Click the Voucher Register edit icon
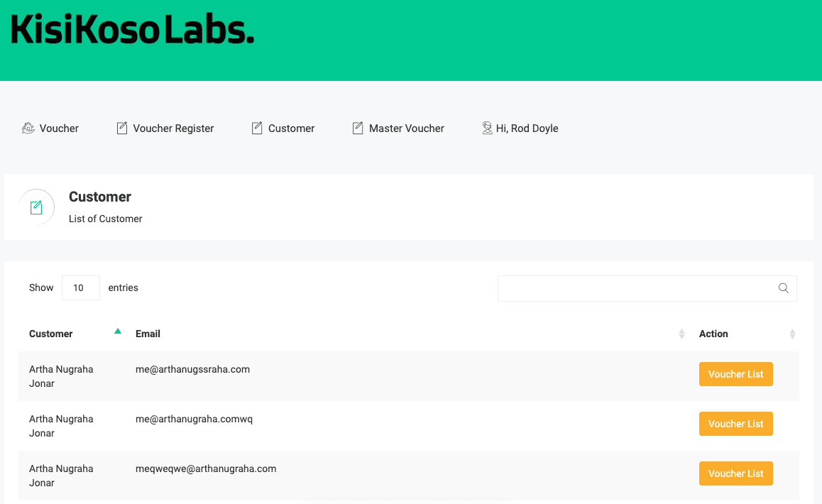Screen dimensions: 822x504 [121, 128]
